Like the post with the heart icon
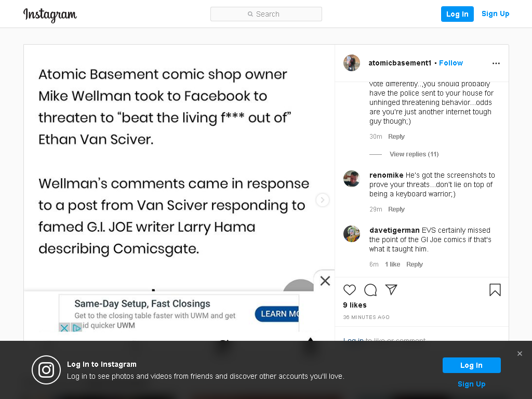The height and width of the screenshot is (399, 532). (350, 290)
